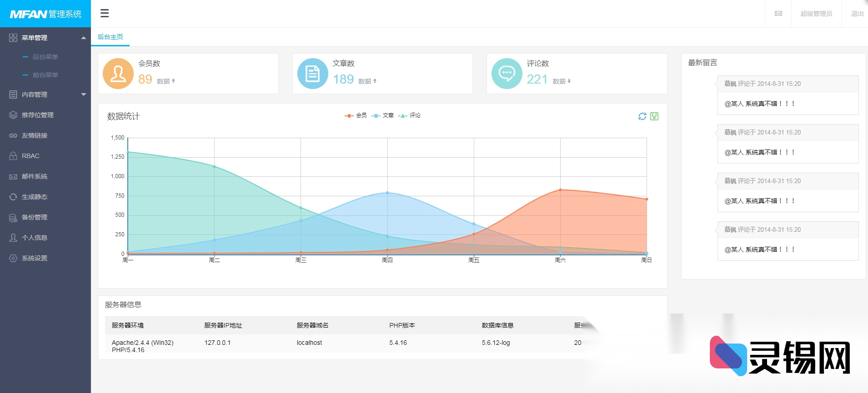Click the hamburger menu icon to collapse sidebar
Viewport: 868px width, 393px height.
[x=105, y=13]
